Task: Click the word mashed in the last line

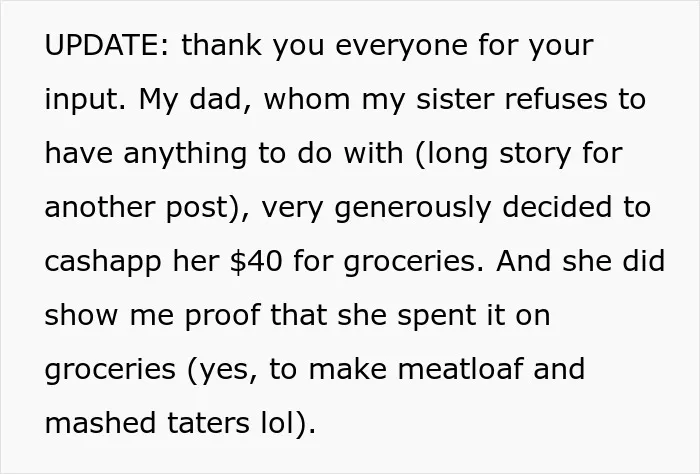Action: [x=101, y=423]
